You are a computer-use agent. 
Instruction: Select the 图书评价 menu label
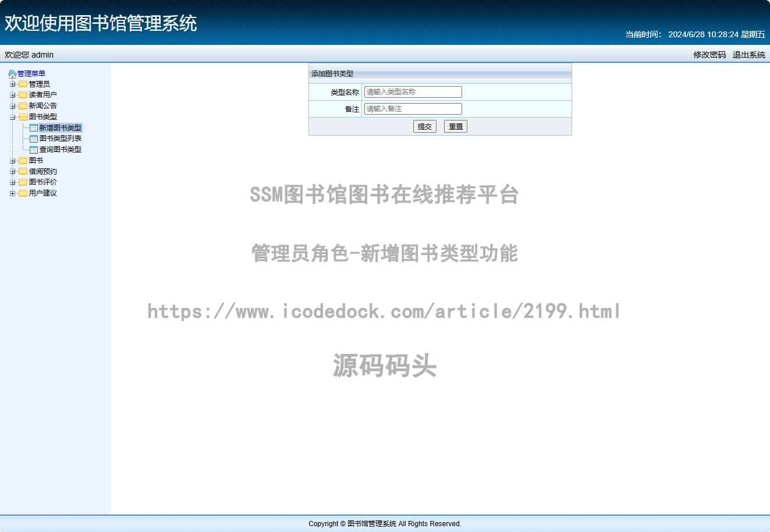tap(43, 182)
